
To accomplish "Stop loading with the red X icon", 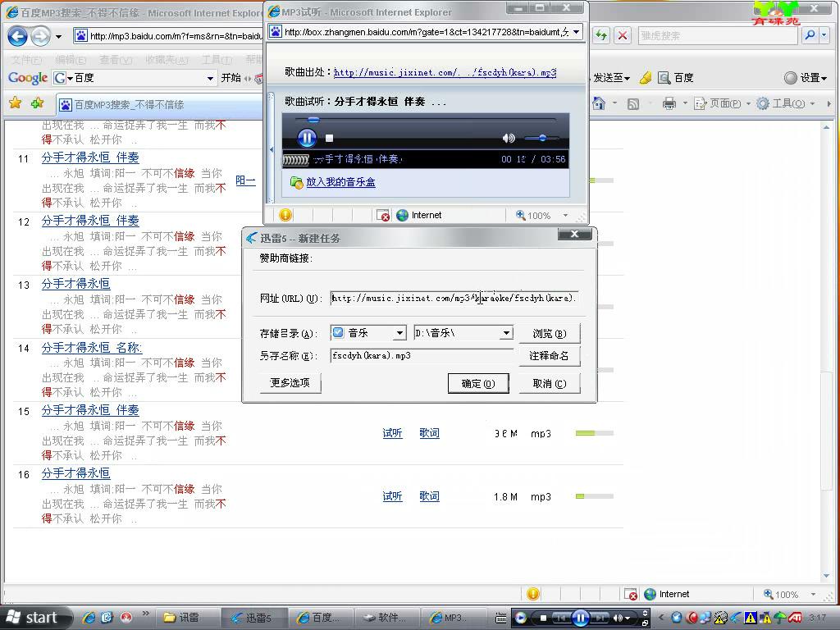I will [x=623, y=35].
